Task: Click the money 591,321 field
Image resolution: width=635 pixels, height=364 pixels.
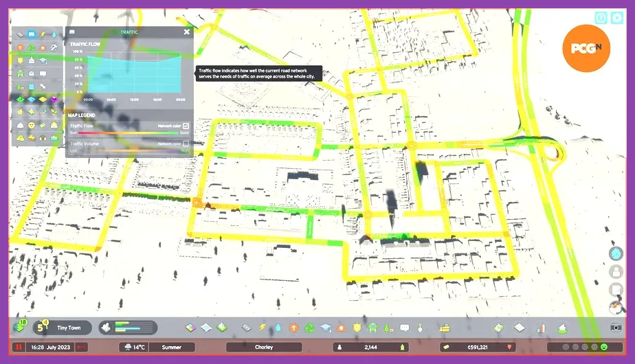Action: coord(478,347)
